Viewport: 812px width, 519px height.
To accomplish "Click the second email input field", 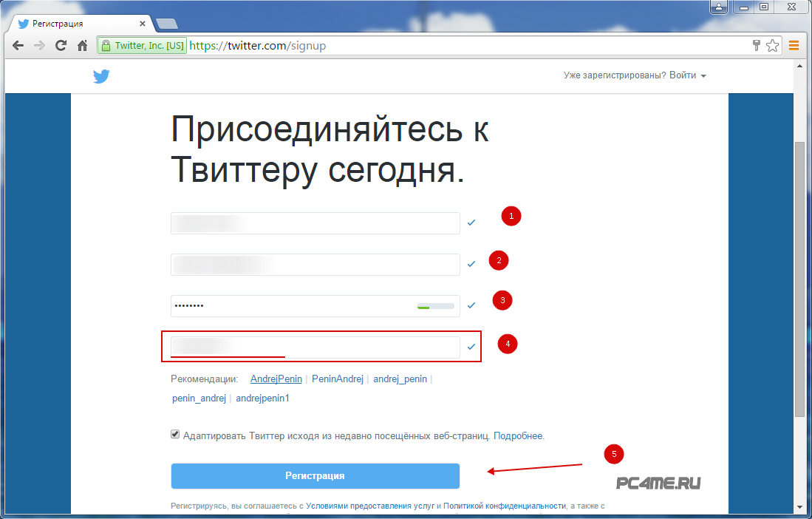I will (x=315, y=265).
